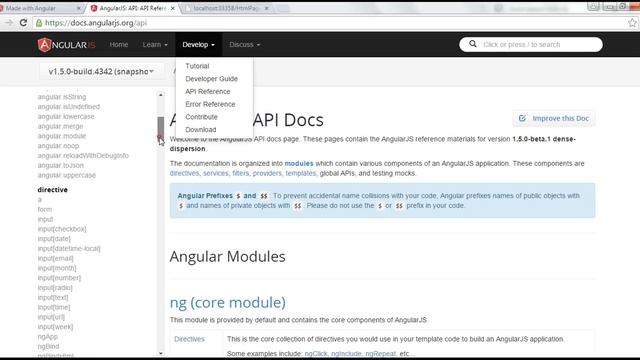The image size is (640, 360).
Task: Open input[date] directive in sidebar
Action: pos(54,239)
